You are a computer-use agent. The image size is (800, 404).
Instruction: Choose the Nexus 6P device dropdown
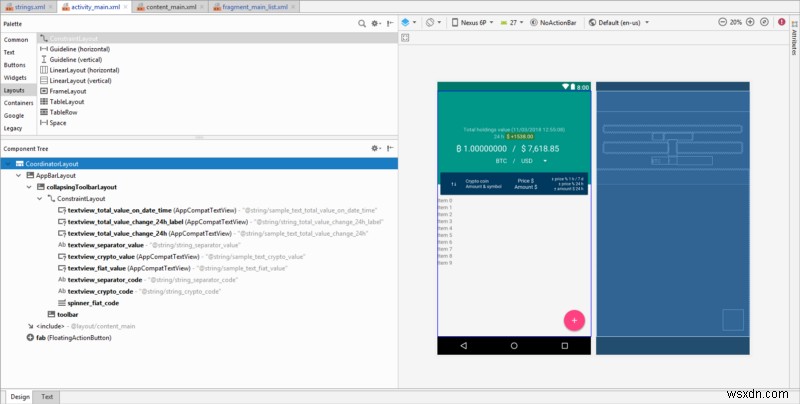point(472,22)
